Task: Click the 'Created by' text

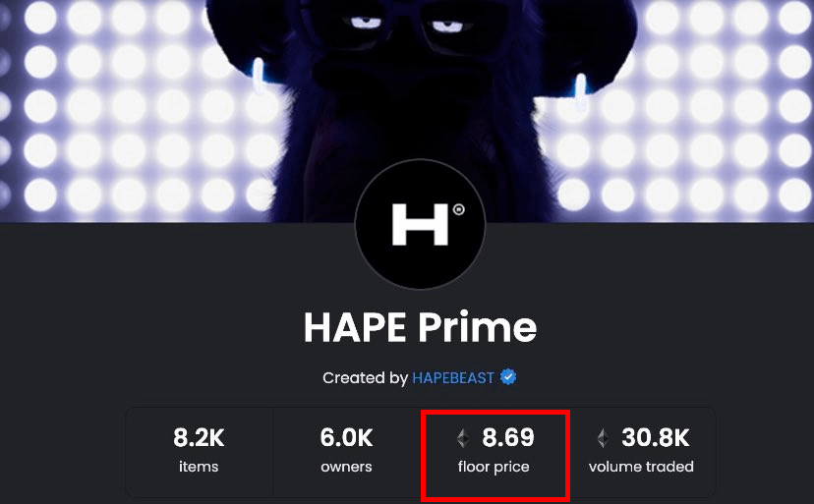Action: tap(365, 378)
